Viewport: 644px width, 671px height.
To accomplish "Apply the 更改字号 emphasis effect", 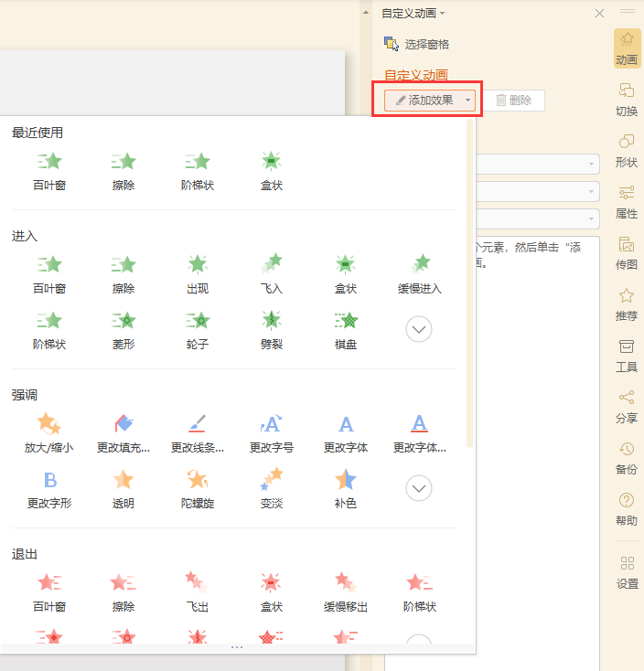I will point(272,433).
